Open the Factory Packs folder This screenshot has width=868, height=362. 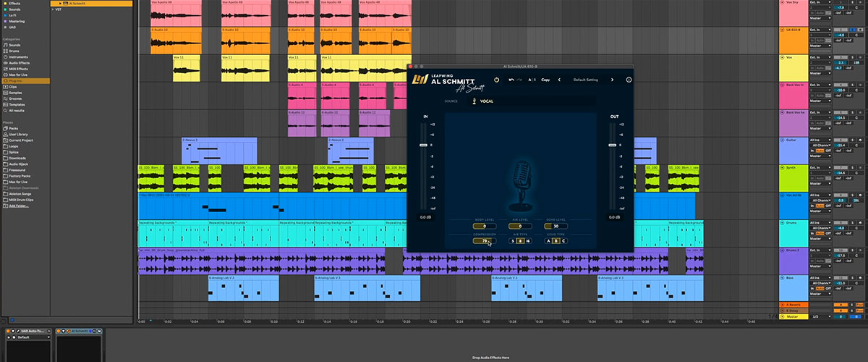20,176
